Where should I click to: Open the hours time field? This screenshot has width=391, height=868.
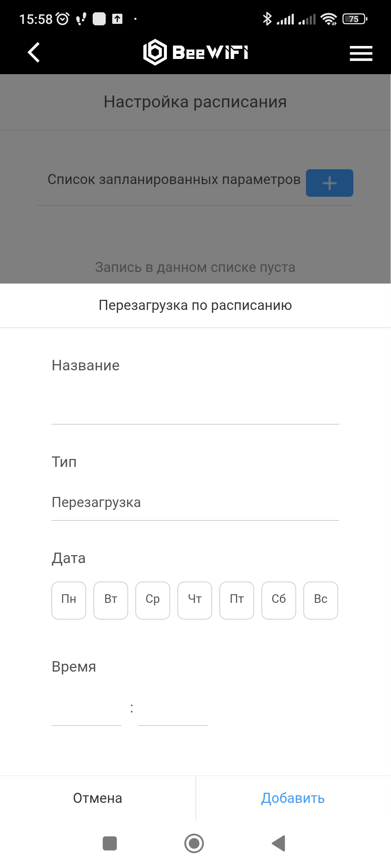coord(86,709)
